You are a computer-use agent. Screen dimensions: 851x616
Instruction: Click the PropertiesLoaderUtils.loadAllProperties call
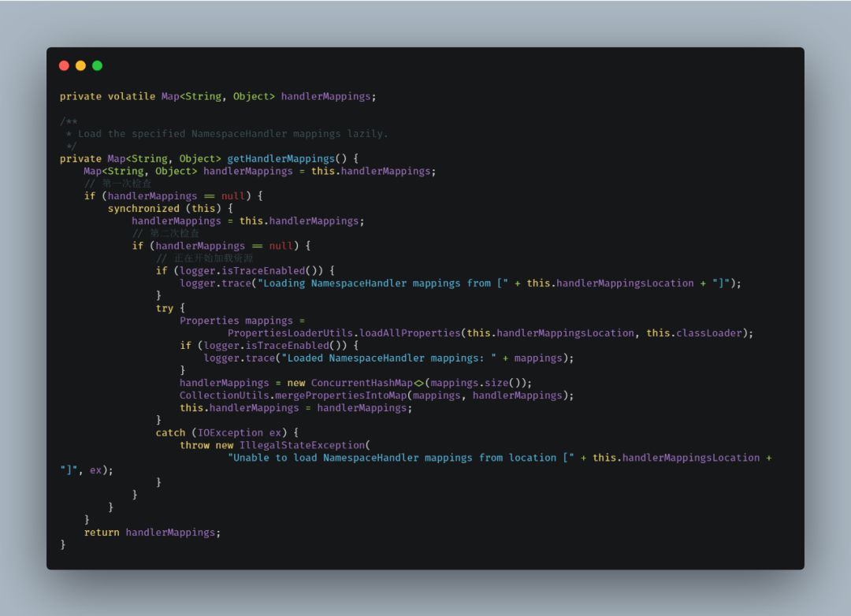pyautogui.click(x=490, y=333)
